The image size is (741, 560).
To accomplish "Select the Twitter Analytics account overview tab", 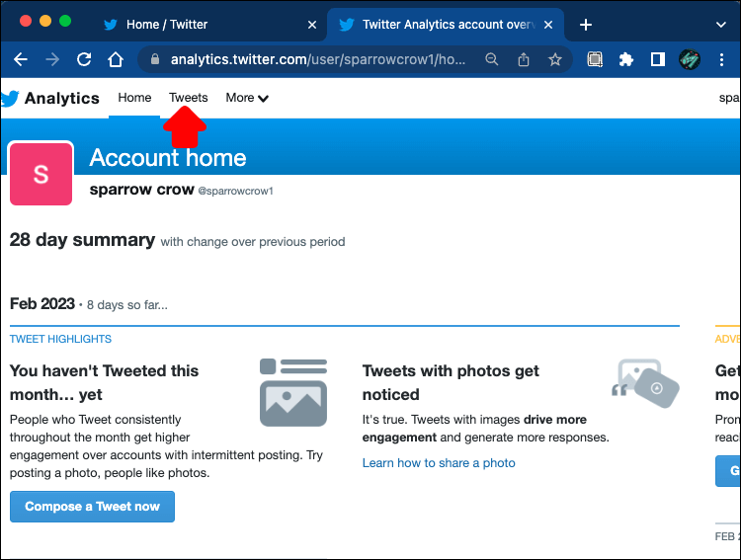I will pos(446,25).
